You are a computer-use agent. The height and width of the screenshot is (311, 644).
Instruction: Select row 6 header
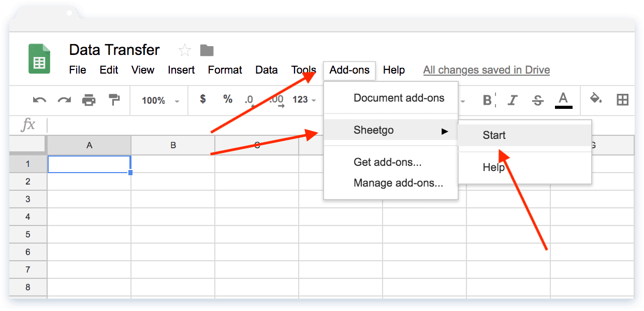28,252
